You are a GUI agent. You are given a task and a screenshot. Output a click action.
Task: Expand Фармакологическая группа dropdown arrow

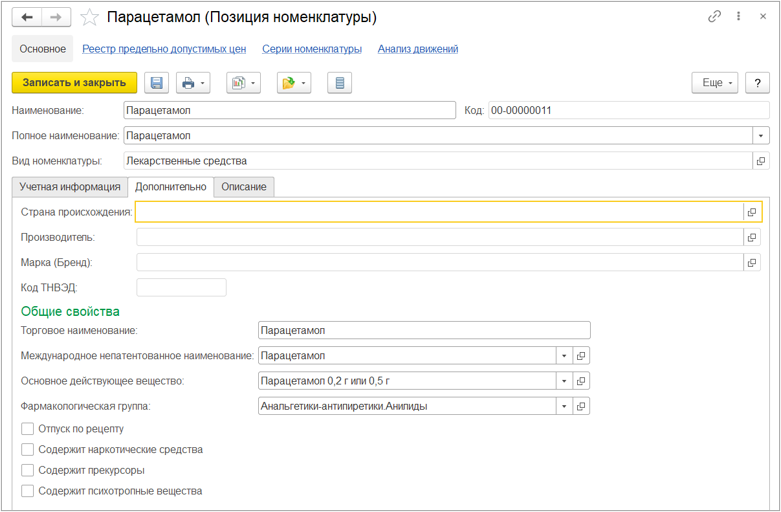(x=564, y=406)
